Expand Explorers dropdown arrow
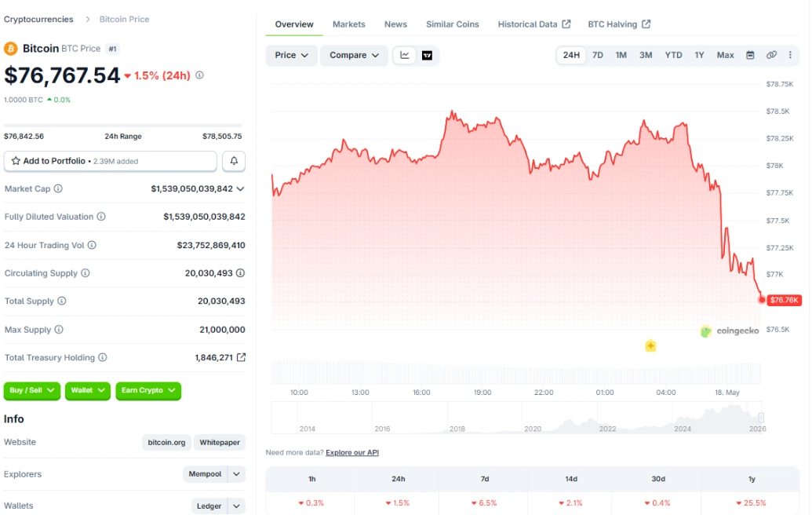Image resolution: width=812 pixels, height=515 pixels. (236, 474)
